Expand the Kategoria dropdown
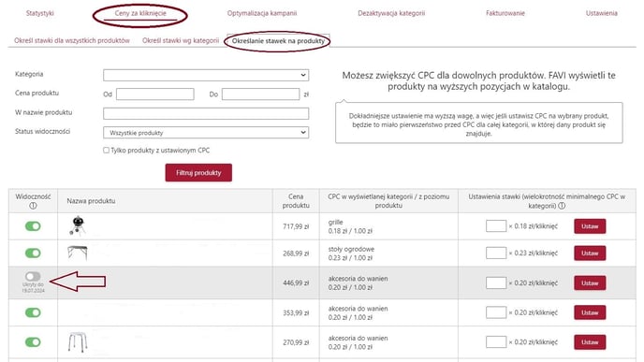644x362 pixels. click(x=206, y=75)
